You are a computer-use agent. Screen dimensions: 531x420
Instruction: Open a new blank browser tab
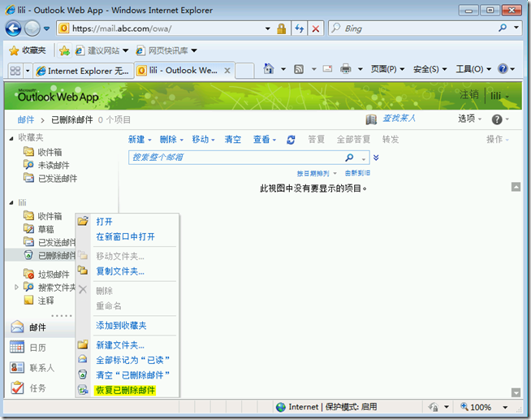244,71
